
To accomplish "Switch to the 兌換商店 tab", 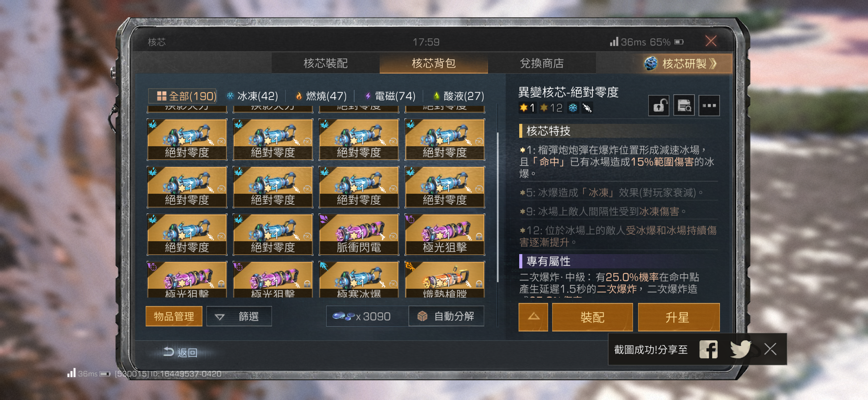I will 542,63.
